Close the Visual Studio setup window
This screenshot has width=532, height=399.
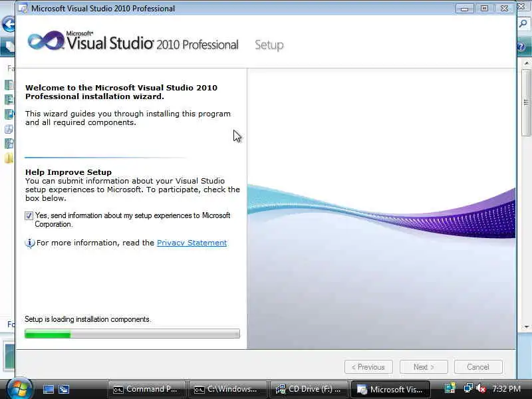[505, 9]
